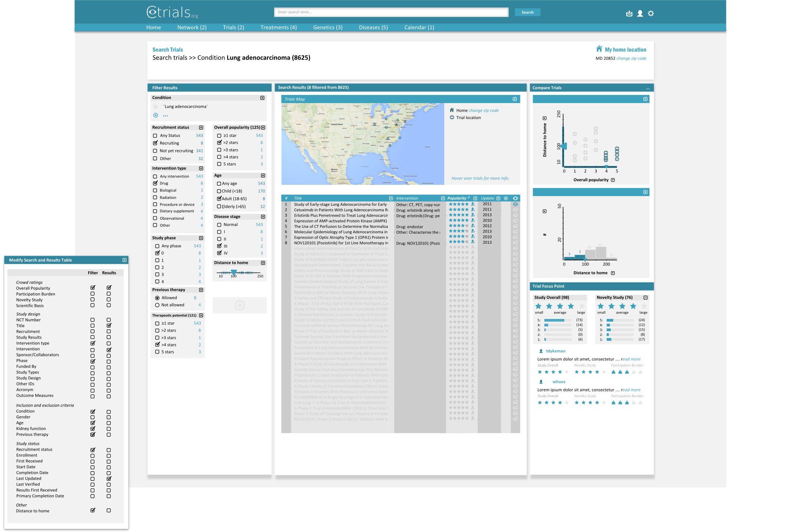Go to the Calendar (1) menu
Image resolution: width=791 pixels, height=532 pixels.
click(x=419, y=28)
